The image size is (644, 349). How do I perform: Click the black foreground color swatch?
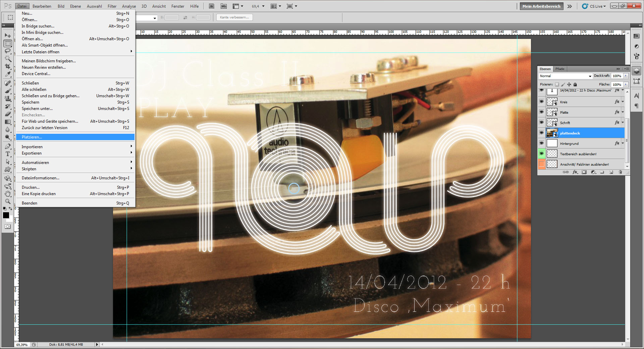pos(6,215)
